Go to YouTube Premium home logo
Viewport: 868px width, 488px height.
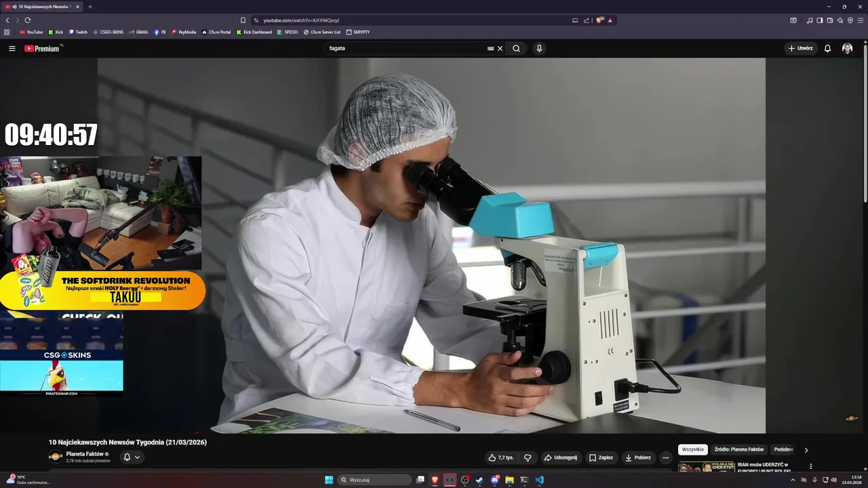tap(42, 48)
